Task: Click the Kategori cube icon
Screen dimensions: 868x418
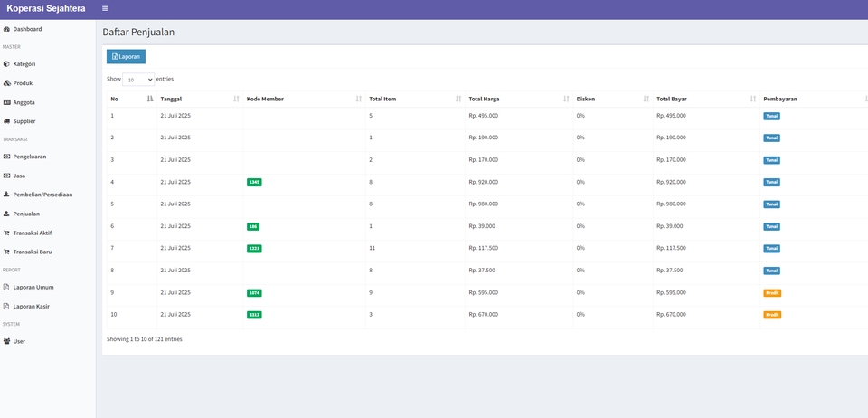Action: [6, 64]
